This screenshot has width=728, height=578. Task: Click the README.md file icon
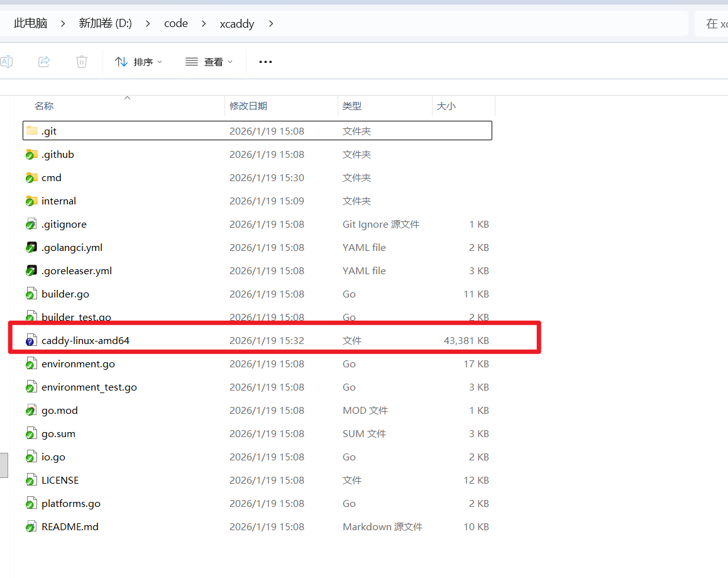[x=31, y=527]
